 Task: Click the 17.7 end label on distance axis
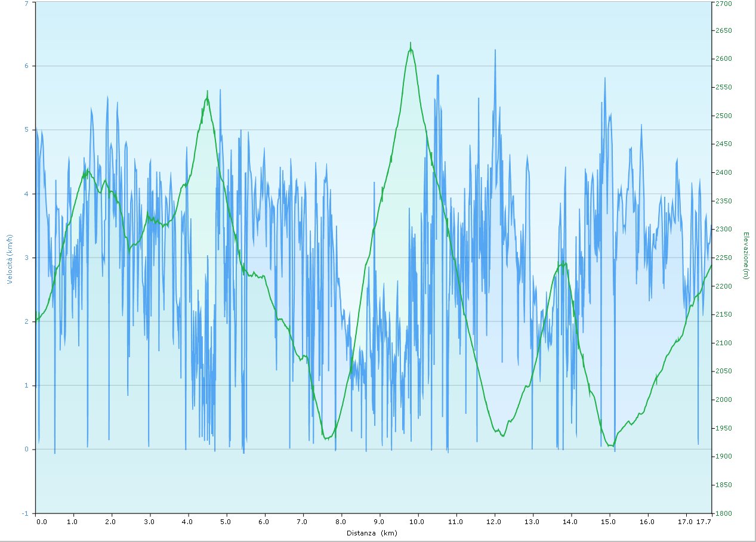[x=704, y=522]
